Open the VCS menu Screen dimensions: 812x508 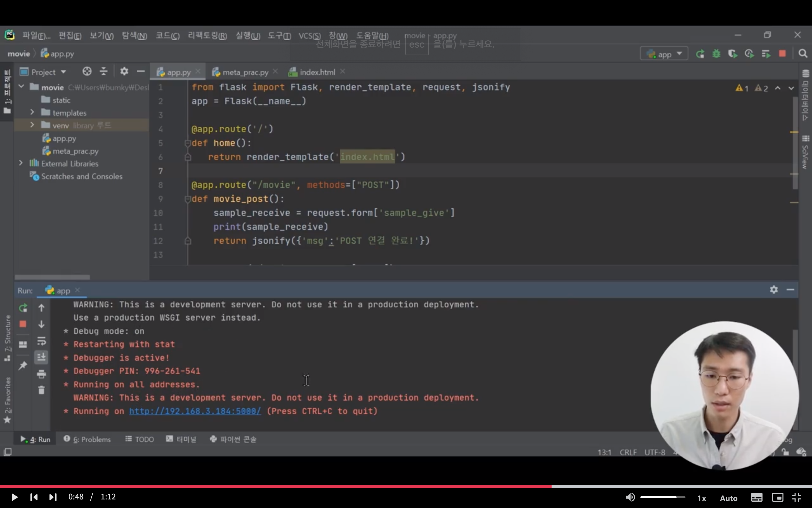(x=309, y=36)
